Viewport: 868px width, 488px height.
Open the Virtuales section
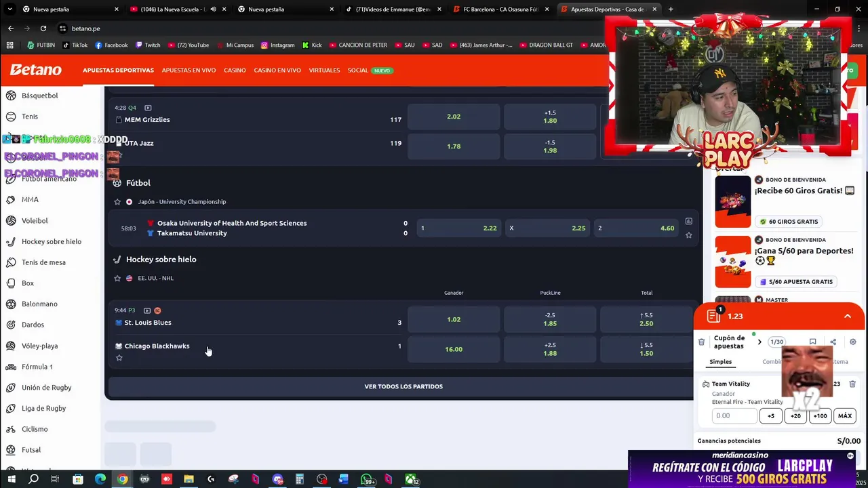tap(324, 70)
